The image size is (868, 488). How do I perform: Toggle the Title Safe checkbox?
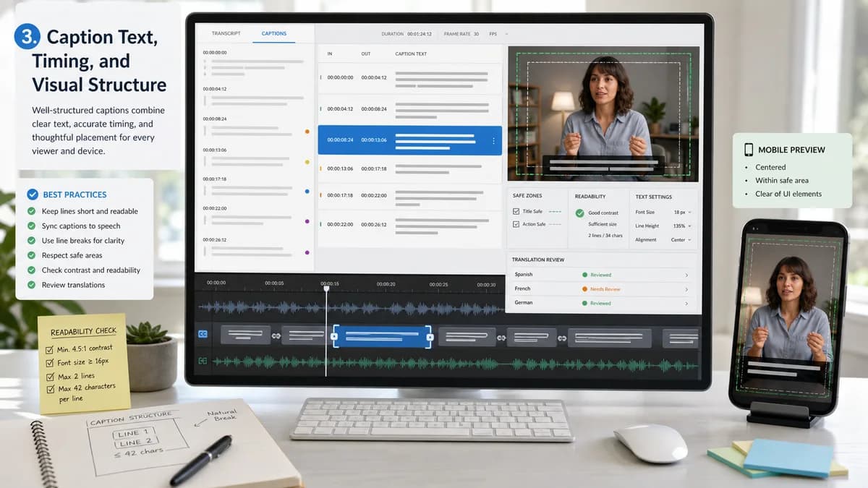(516, 211)
